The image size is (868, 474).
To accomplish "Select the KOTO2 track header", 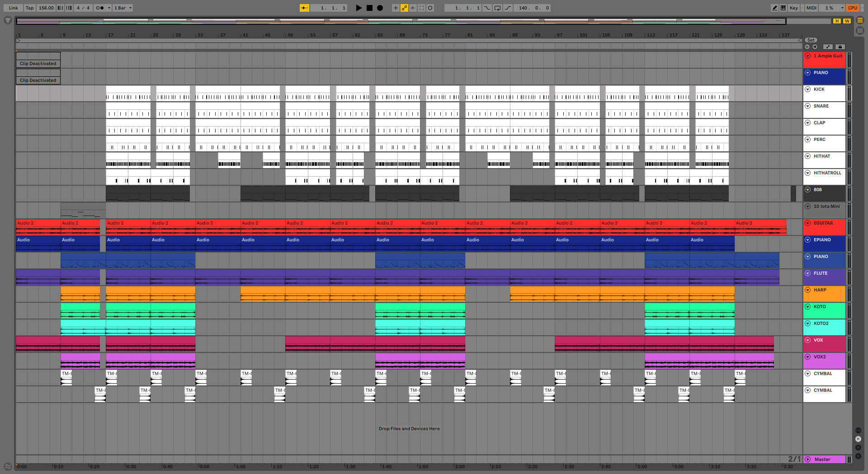I will tap(824, 327).
